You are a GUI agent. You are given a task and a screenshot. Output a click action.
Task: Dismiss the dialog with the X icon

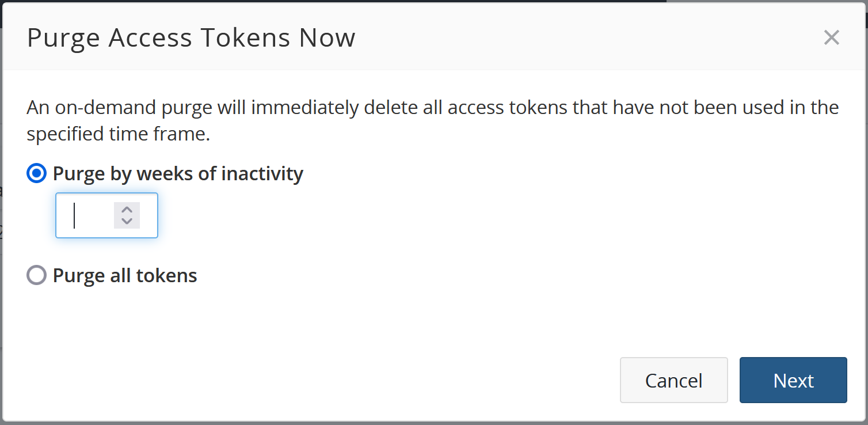coord(831,38)
